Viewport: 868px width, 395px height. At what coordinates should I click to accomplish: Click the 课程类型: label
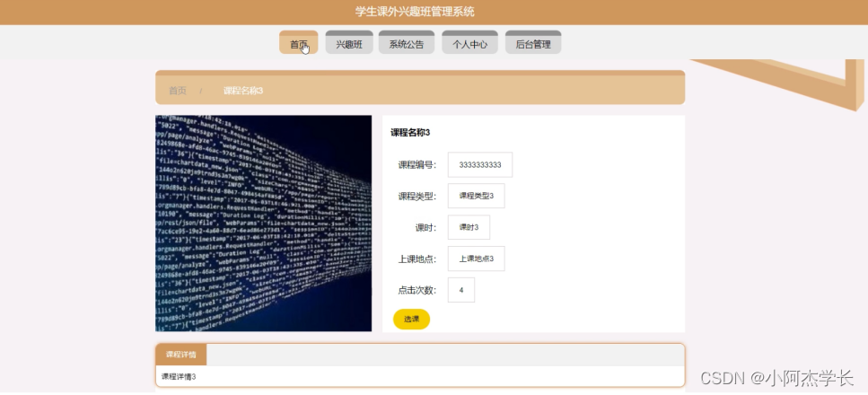(x=416, y=196)
